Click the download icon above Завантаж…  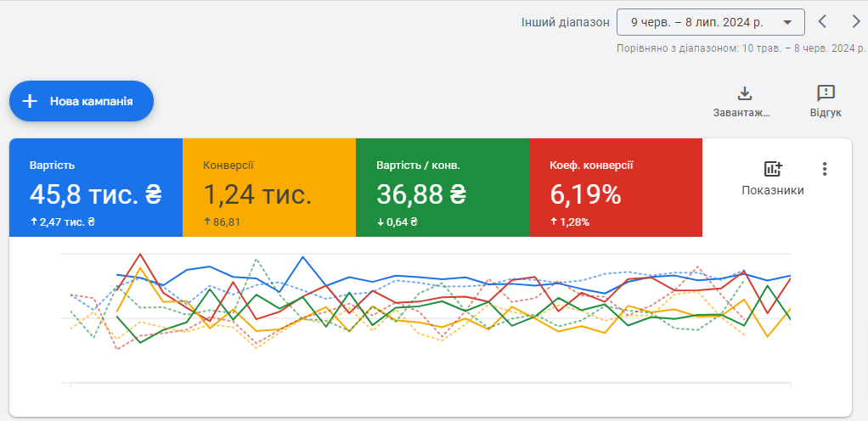pyautogui.click(x=744, y=93)
